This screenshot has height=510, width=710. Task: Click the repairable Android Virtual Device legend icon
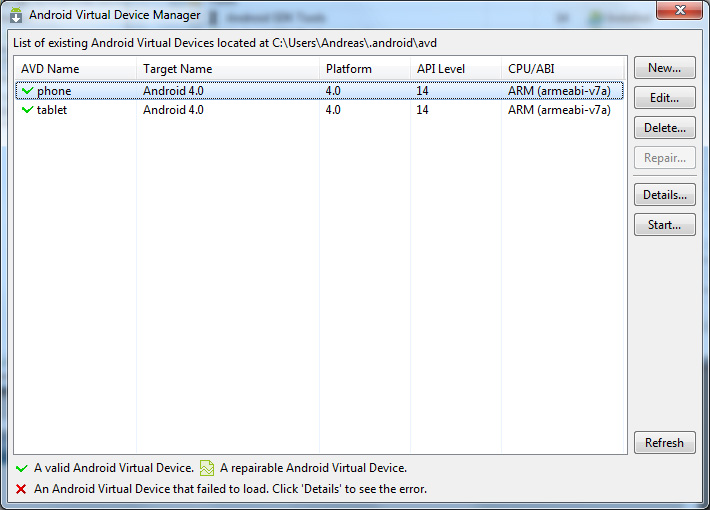pyautogui.click(x=207, y=467)
